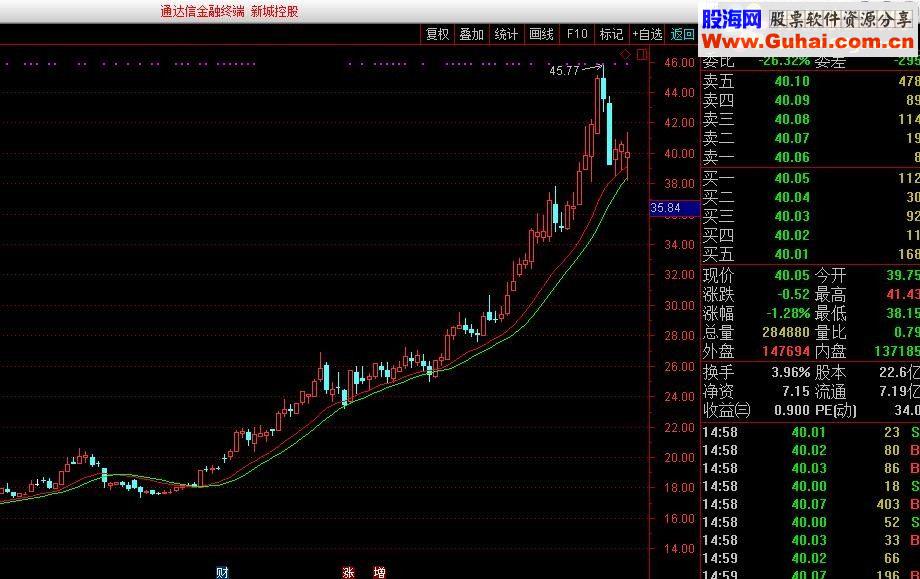Screen dimensions: 920x579
Task: Click the 14.00 price axis label
Action: click(679, 548)
